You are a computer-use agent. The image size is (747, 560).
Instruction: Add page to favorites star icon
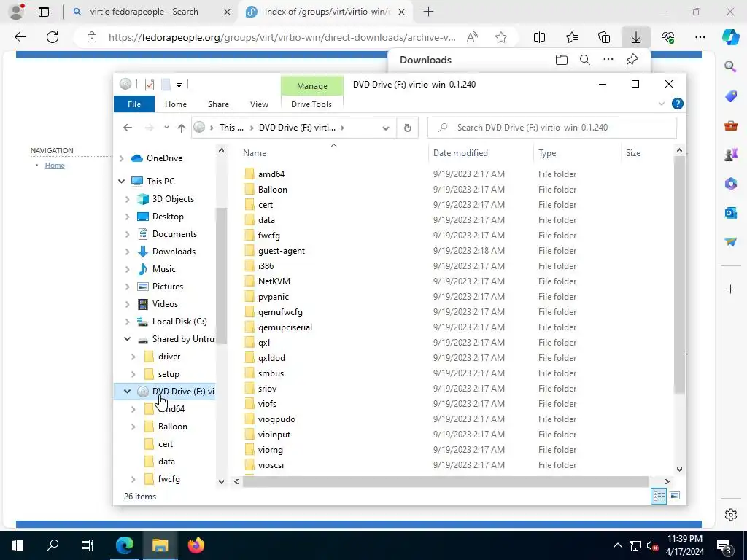500,37
